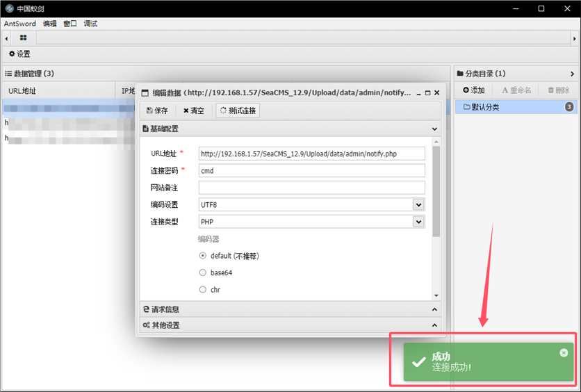
Task: Select chr encoder radio button
Action: tap(203, 290)
